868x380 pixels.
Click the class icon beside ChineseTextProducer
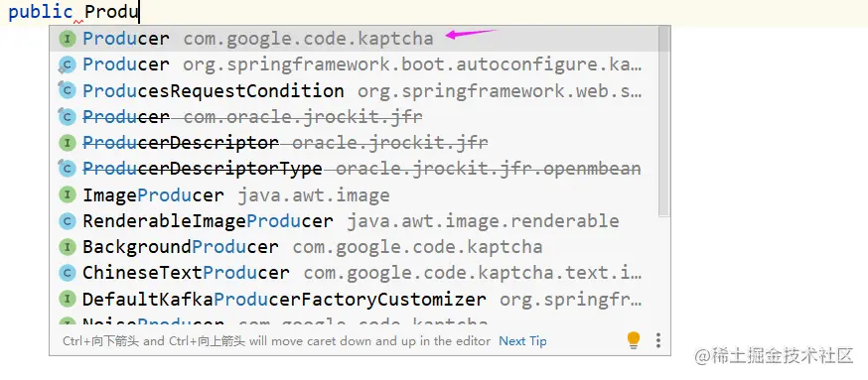click(x=67, y=273)
